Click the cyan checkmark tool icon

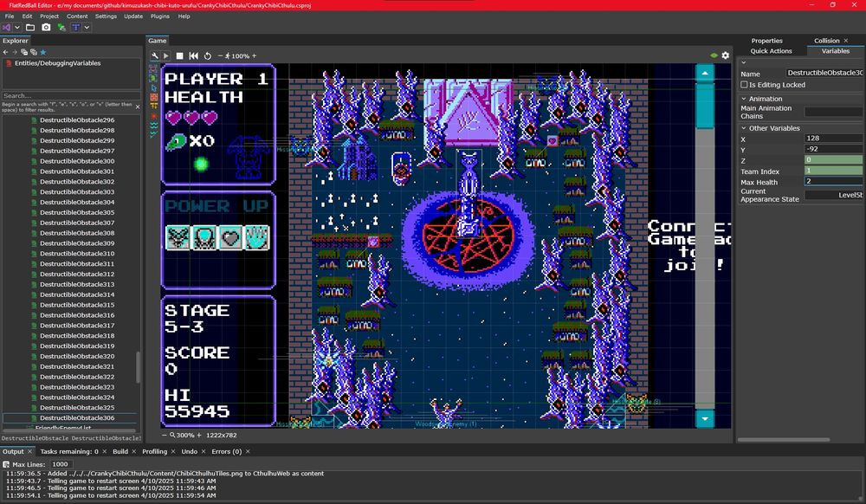click(x=153, y=134)
